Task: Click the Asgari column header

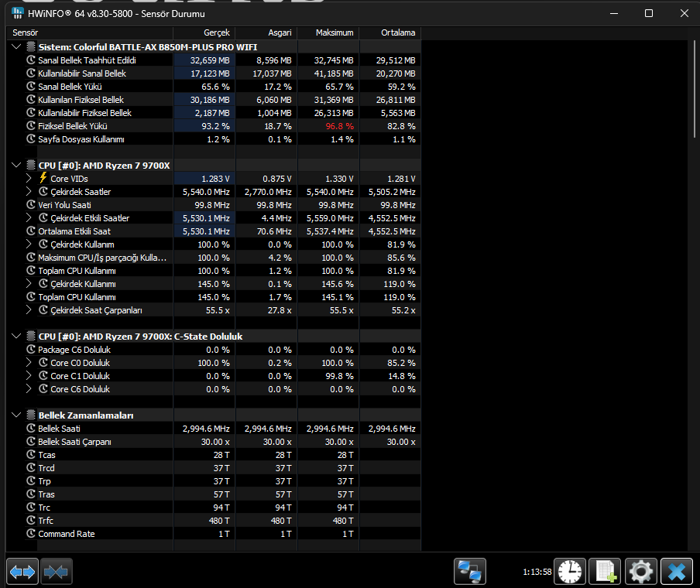Action: pos(266,32)
